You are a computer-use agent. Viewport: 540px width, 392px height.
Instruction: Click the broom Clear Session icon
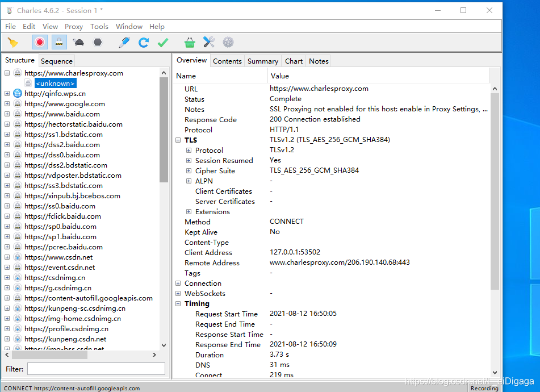(12, 43)
